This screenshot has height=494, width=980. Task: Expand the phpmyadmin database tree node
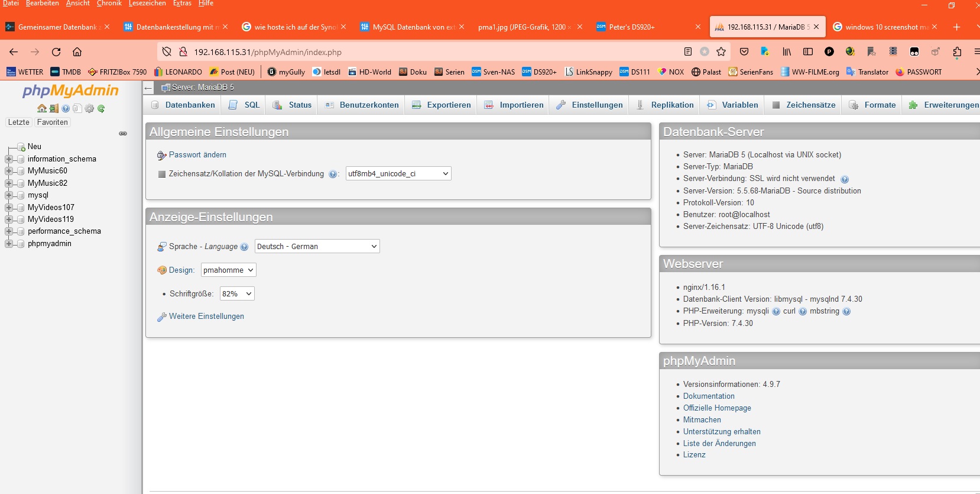coord(8,244)
